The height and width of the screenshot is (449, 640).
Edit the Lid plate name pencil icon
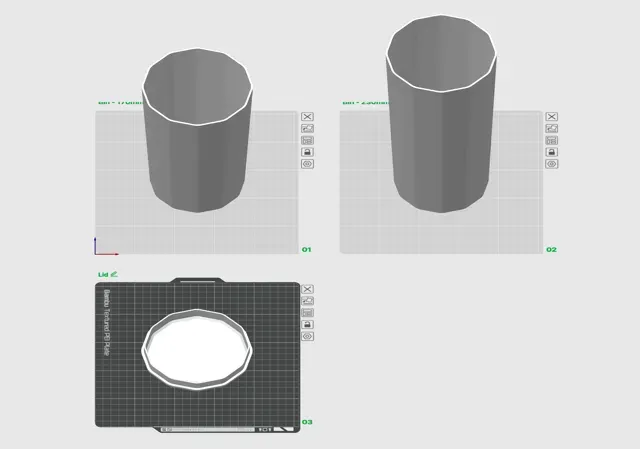[114, 274]
